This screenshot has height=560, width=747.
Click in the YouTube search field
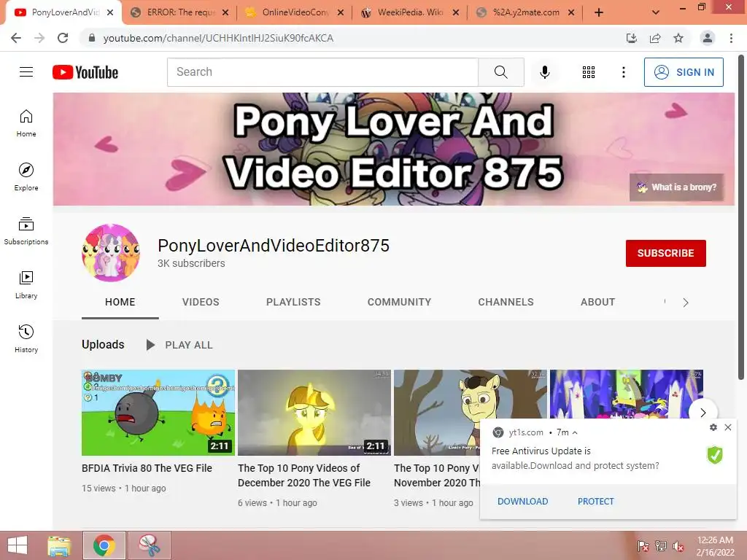pyautogui.click(x=322, y=72)
